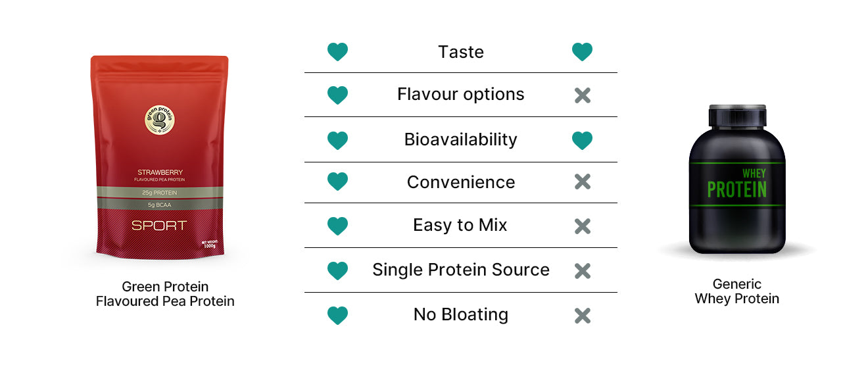Viewport: 868px width, 367px height.
Task: Click the Taste row label
Action: [x=460, y=52]
